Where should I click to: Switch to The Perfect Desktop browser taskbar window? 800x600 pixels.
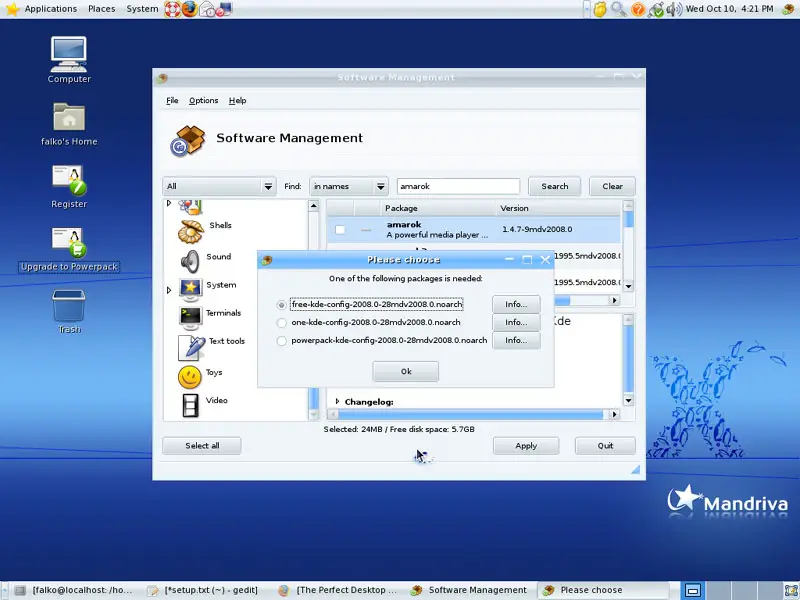[338, 590]
